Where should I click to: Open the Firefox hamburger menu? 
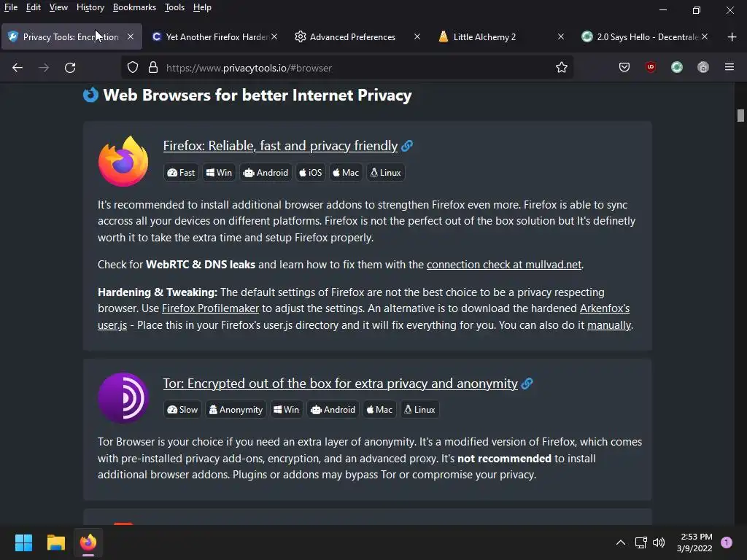pyautogui.click(x=729, y=67)
